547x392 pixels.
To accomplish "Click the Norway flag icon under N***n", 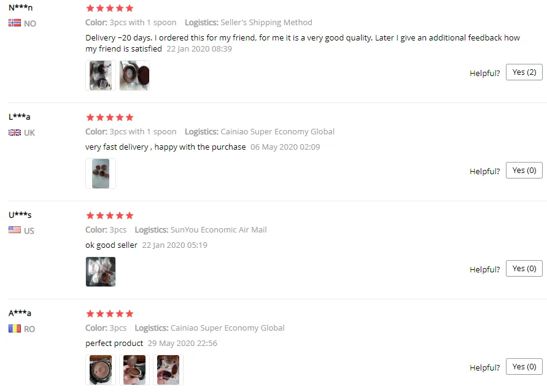I will click(15, 23).
